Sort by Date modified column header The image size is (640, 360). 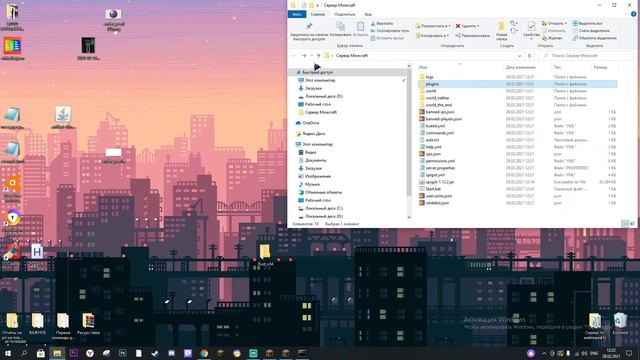520,67
